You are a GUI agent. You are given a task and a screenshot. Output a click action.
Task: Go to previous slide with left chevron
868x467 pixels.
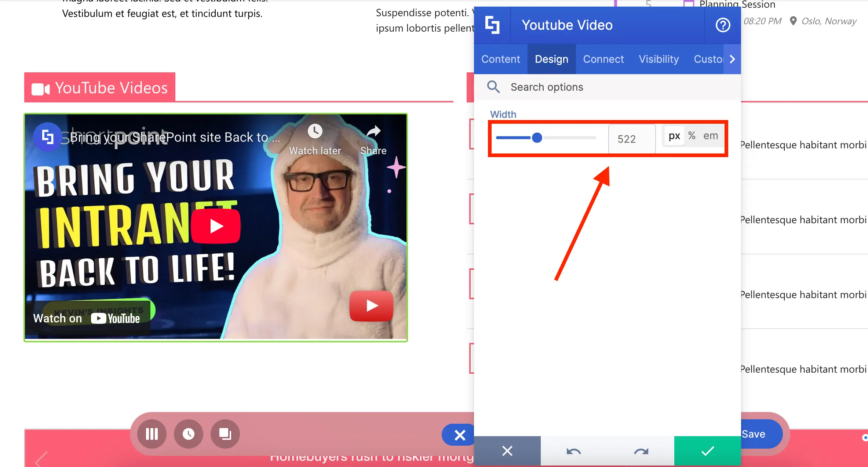[41, 459]
